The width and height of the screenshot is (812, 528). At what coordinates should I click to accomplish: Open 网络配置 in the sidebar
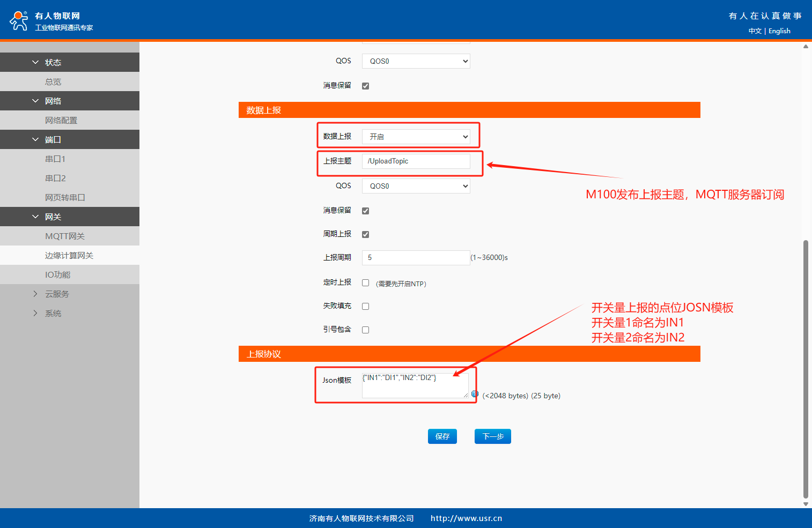click(61, 120)
